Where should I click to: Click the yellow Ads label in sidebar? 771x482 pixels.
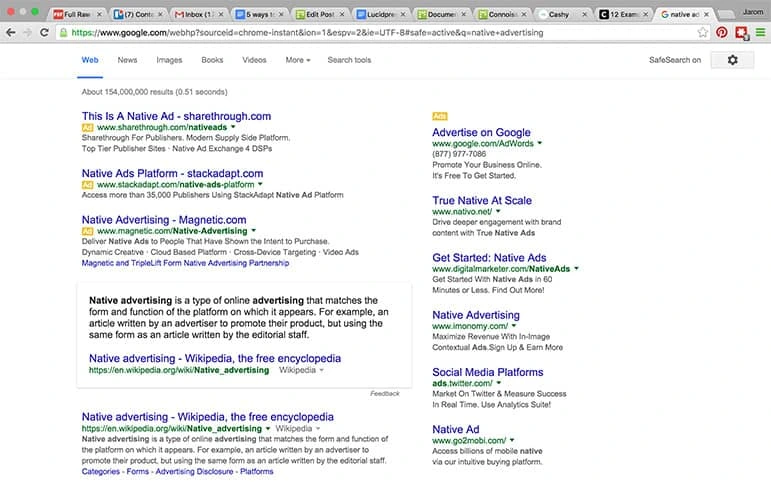click(440, 117)
